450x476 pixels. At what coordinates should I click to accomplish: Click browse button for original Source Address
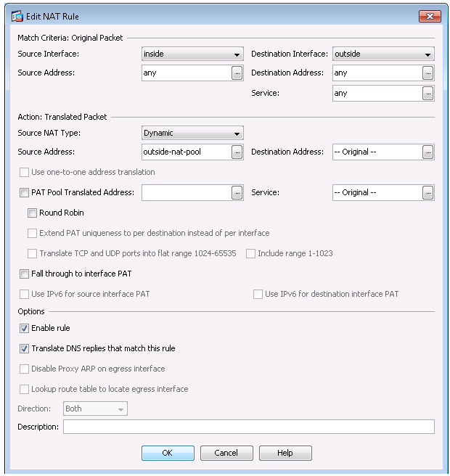tap(237, 73)
